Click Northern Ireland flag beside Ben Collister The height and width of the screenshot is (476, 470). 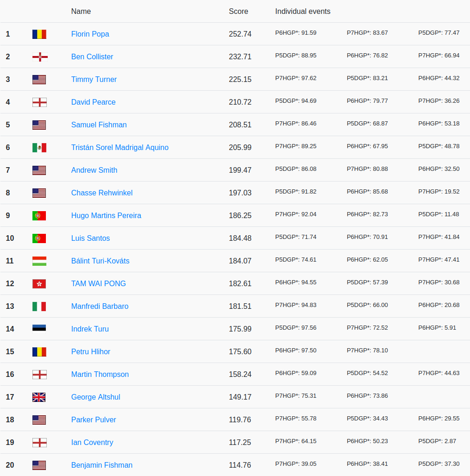coord(39,56)
